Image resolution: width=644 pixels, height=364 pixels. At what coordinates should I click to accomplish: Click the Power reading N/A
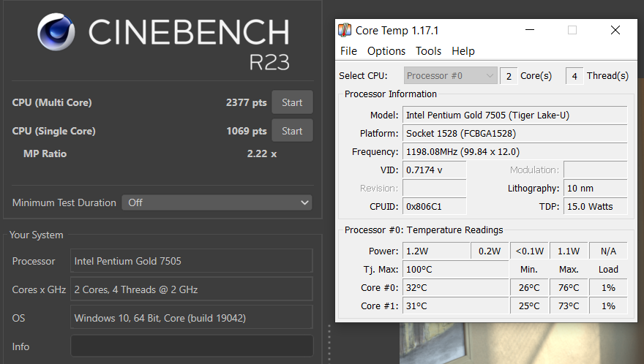click(x=608, y=251)
